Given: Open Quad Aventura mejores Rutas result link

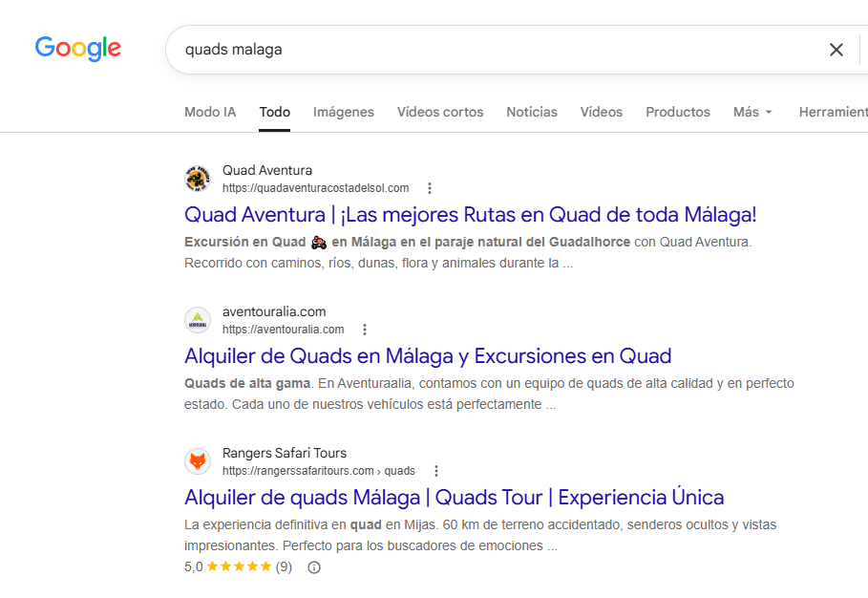Looking at the screenshot, I should pyautogui.click(x=470, y=215).
